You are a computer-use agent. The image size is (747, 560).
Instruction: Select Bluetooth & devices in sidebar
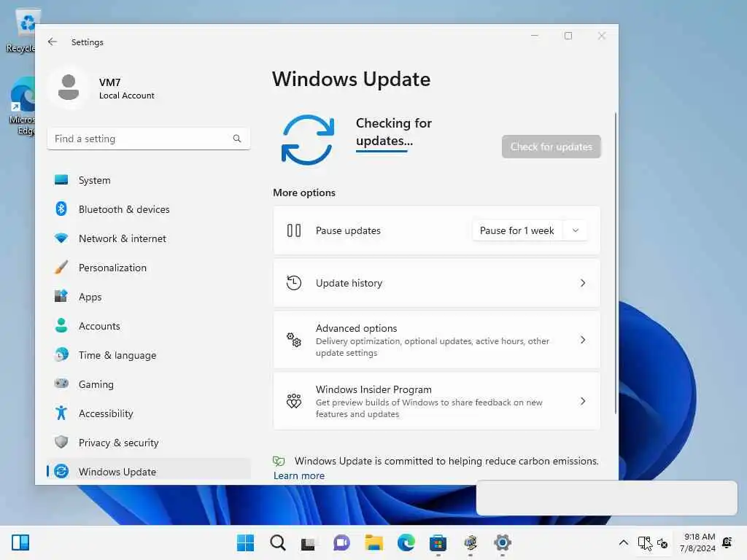[x=149, y=209]
